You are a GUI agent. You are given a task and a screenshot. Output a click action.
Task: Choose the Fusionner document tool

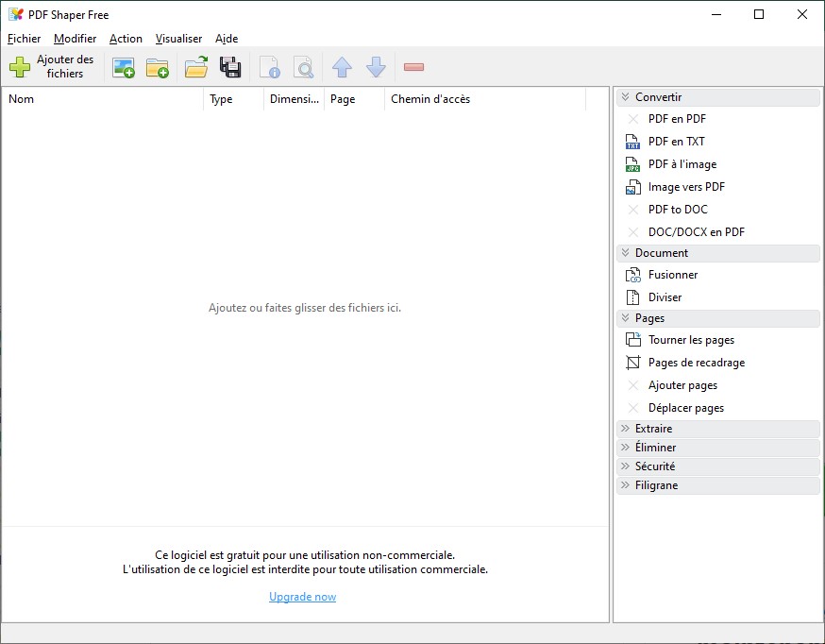(x=672, y=275)
